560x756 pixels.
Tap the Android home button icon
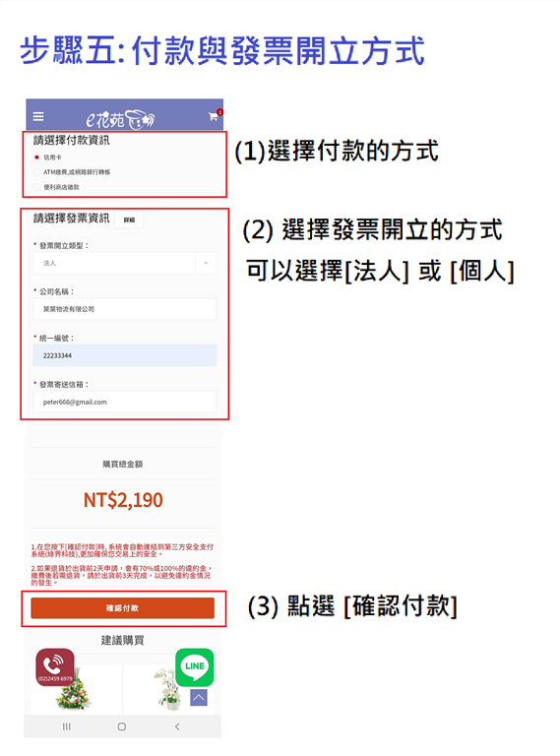click(122, 726)
